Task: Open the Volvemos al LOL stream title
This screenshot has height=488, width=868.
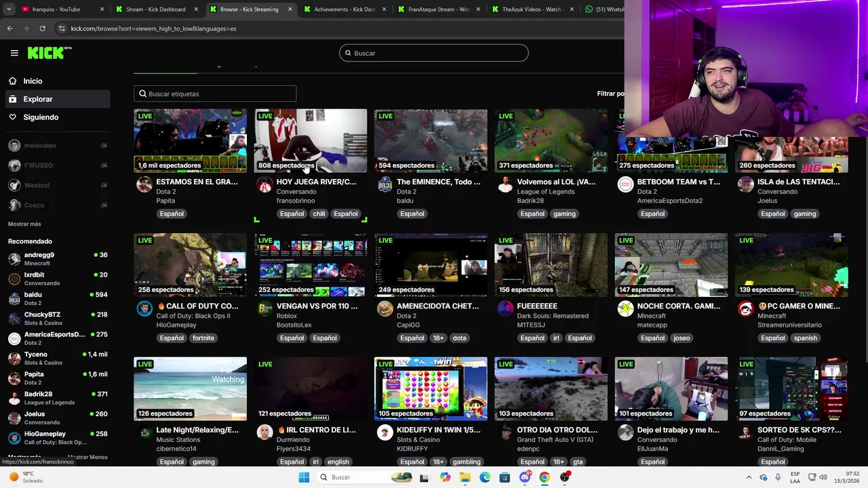Action: coord(556,182)
